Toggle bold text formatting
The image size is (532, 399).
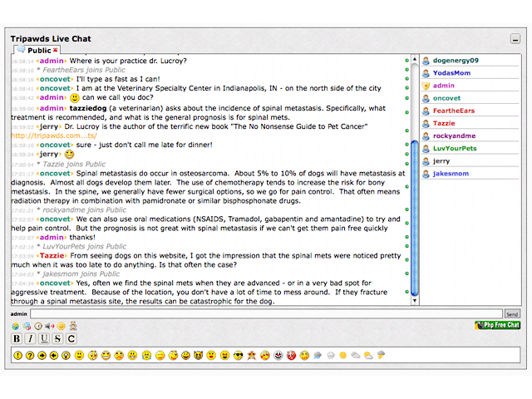tap(17, 338)
